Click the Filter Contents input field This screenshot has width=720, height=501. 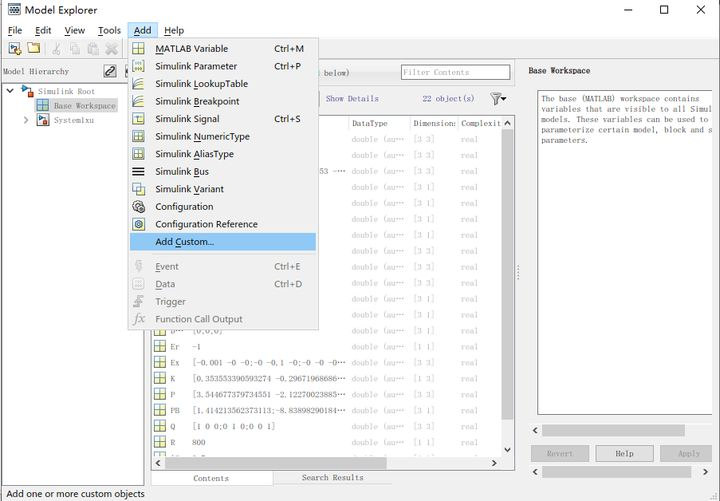click(x=456, y=72)
